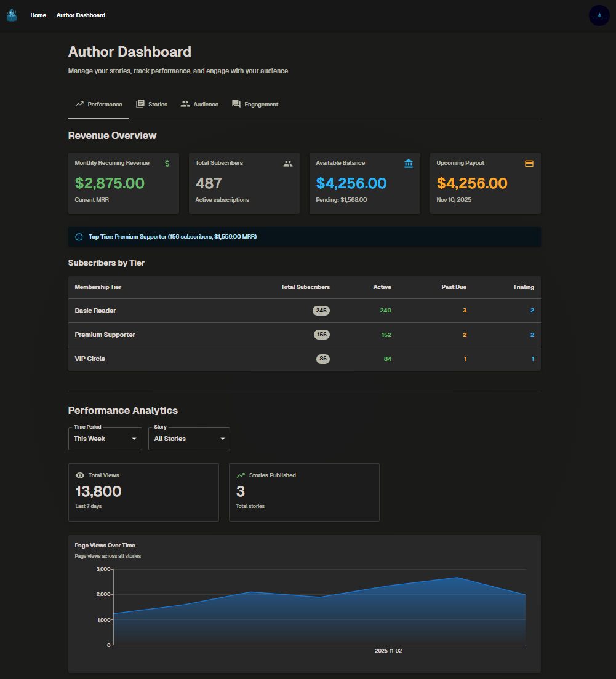Change Story selection from All Stories
Image resolution: width=616 pixels, height=679 pixels.
[188, 439]
